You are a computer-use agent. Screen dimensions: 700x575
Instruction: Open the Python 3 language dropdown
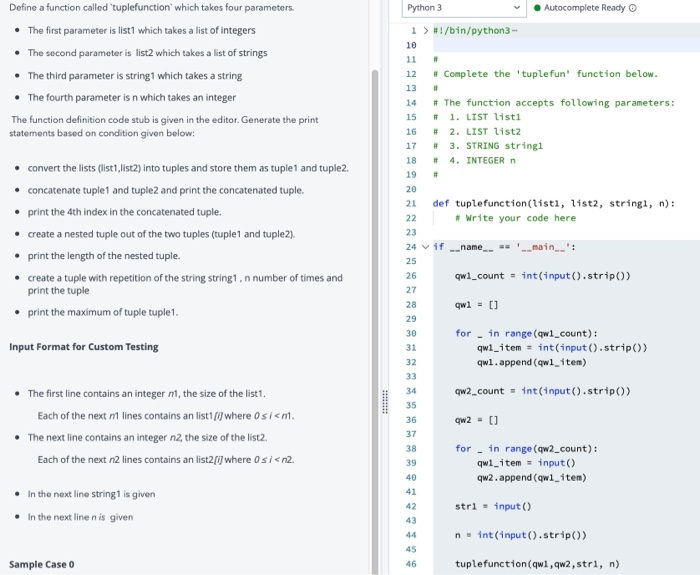point(464,8)
